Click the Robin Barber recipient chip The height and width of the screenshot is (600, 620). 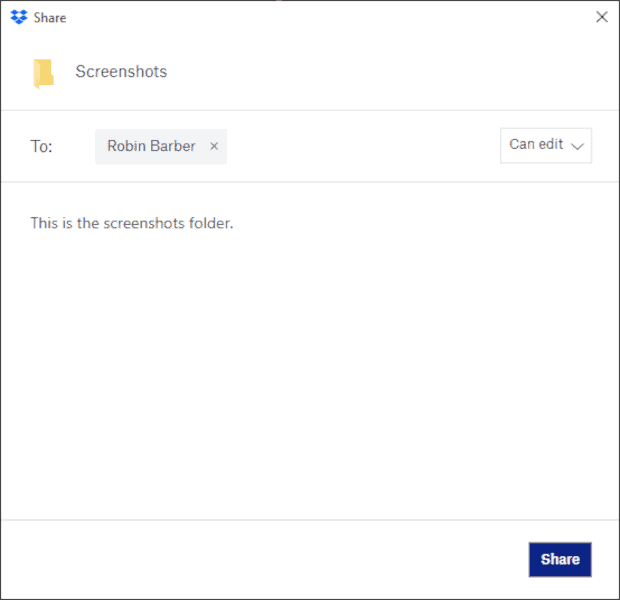click(161, 146)
